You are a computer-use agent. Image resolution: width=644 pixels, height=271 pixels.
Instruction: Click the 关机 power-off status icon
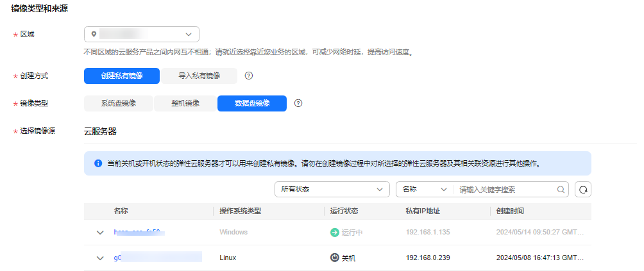click(335, 258)
